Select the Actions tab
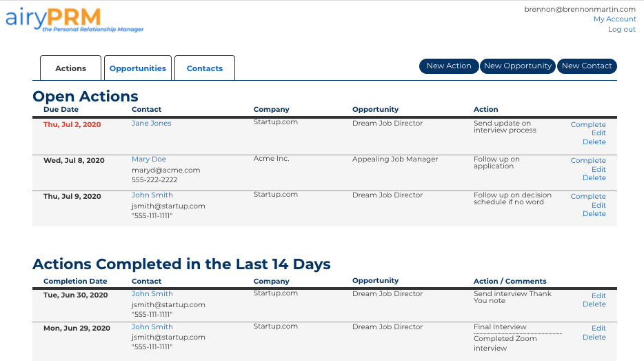The height and width of the screenshot is (361, 644). coord(71,68)
